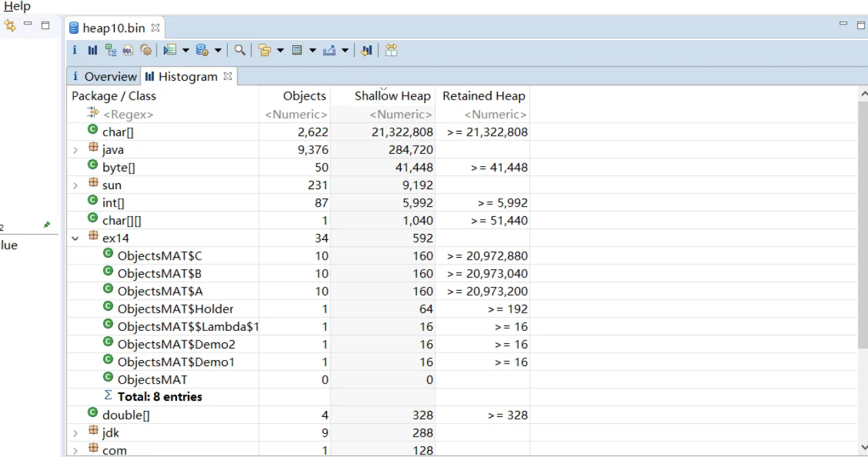Viewport: 868px width, 457px height.
Task: Click the histogram vertical scrollbar
Action: 863,224
